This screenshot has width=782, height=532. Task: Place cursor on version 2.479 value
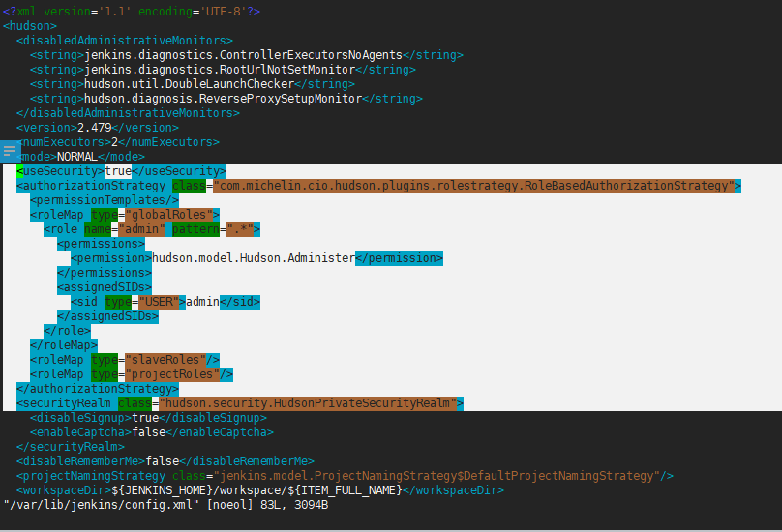pos(94,127)
